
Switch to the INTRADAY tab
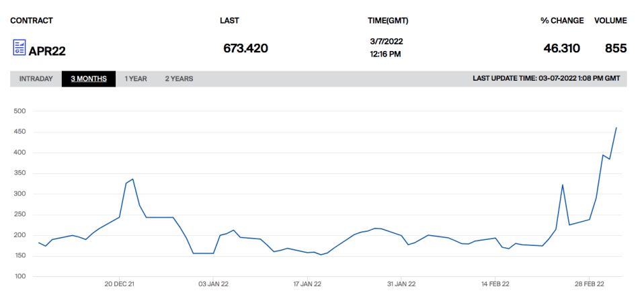pos(36,79)
